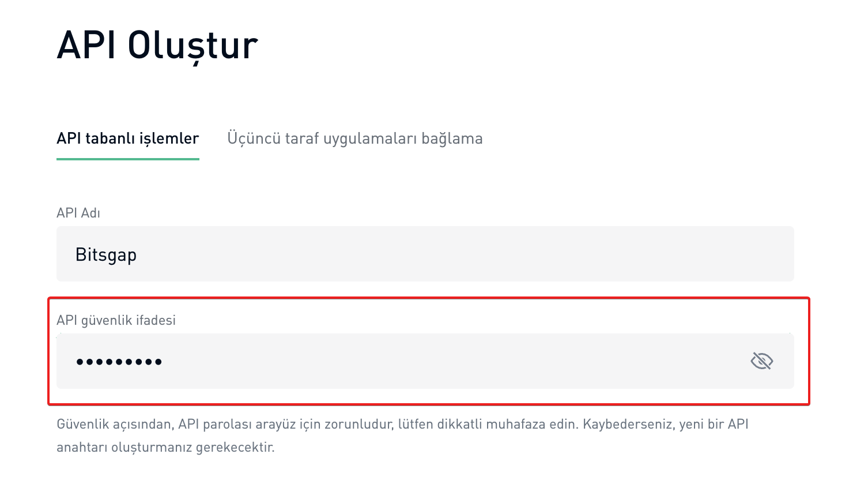The height and width of the screenshot is (488, 868).
Task: Click the API Adı input field
Action: tap(425, 254)
